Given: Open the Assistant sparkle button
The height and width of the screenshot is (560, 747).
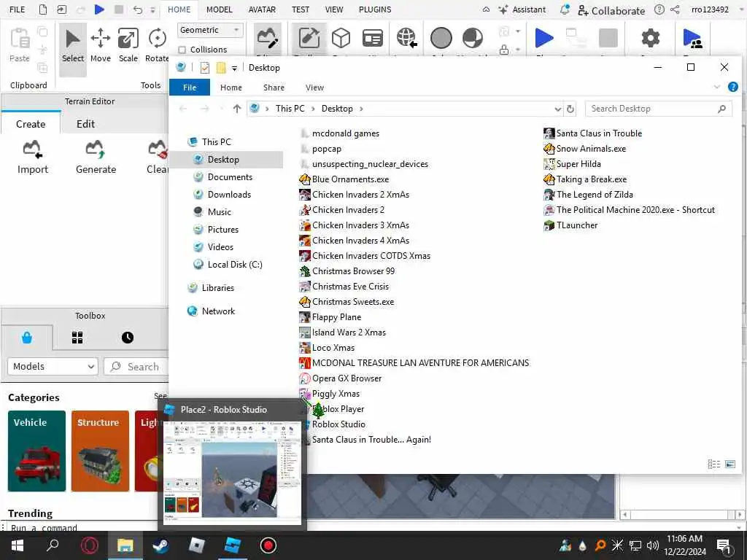Looking at the screenshot, I should (522, 9).
